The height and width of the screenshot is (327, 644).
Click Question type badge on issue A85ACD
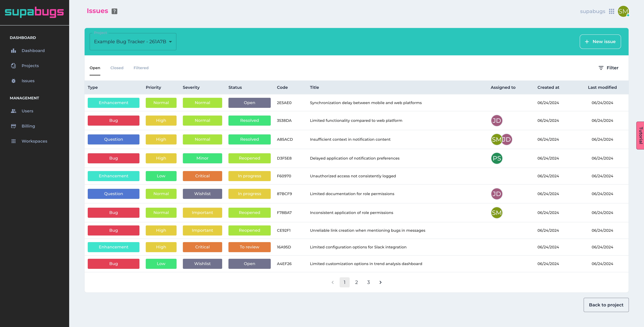click(114, 139)
